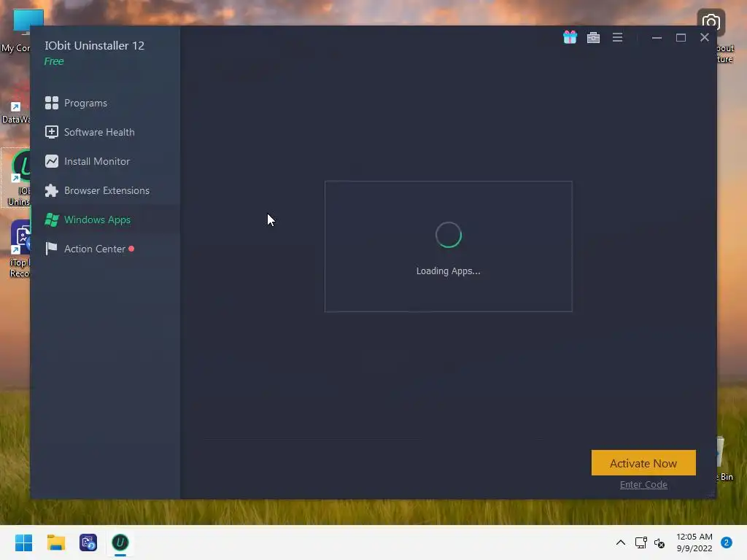This screenshot has width=747, height=560.
Task: Maximize the IObit Uninstaller window
Action: coord(681,38)
